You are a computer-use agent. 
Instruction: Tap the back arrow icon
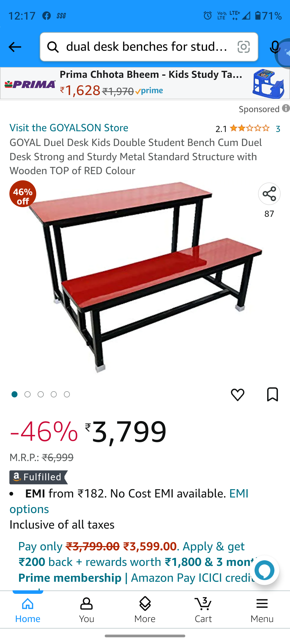pos(15,47)
